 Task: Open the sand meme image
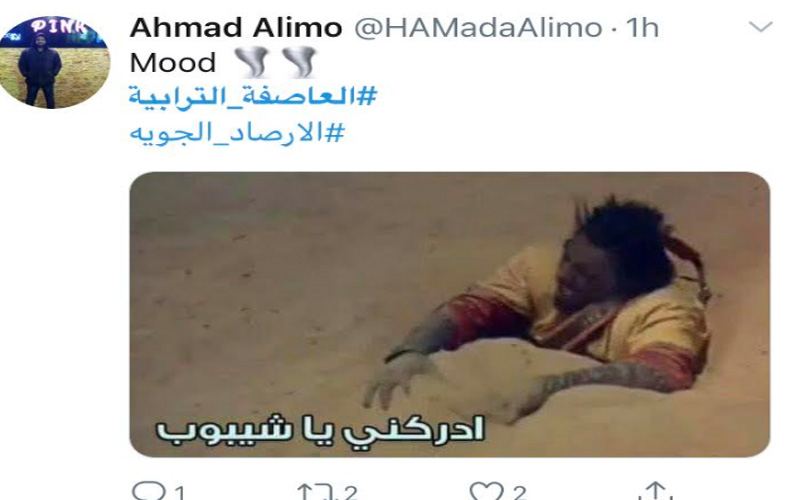[449, 314]
